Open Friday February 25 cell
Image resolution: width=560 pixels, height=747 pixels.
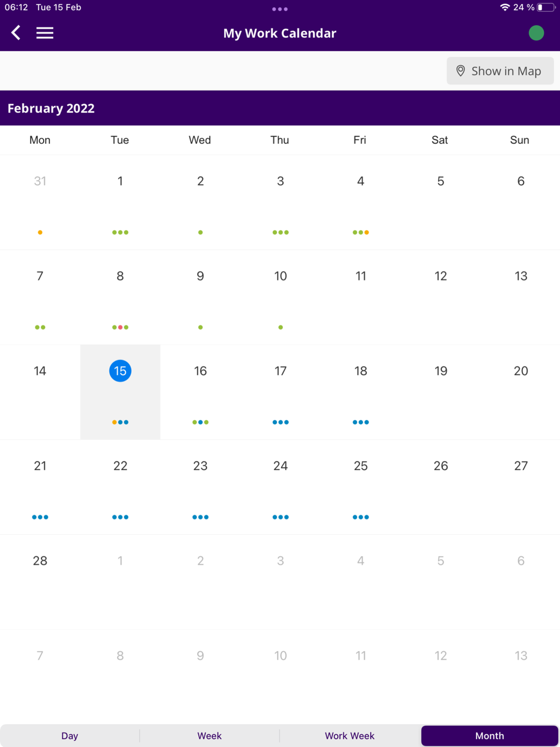click(360, 487)
